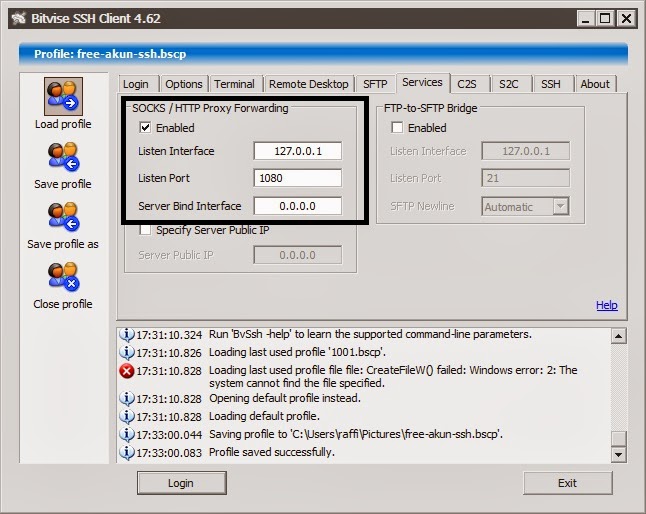
Task: Click log scrollbar up arrow
Action: point(618,336)
